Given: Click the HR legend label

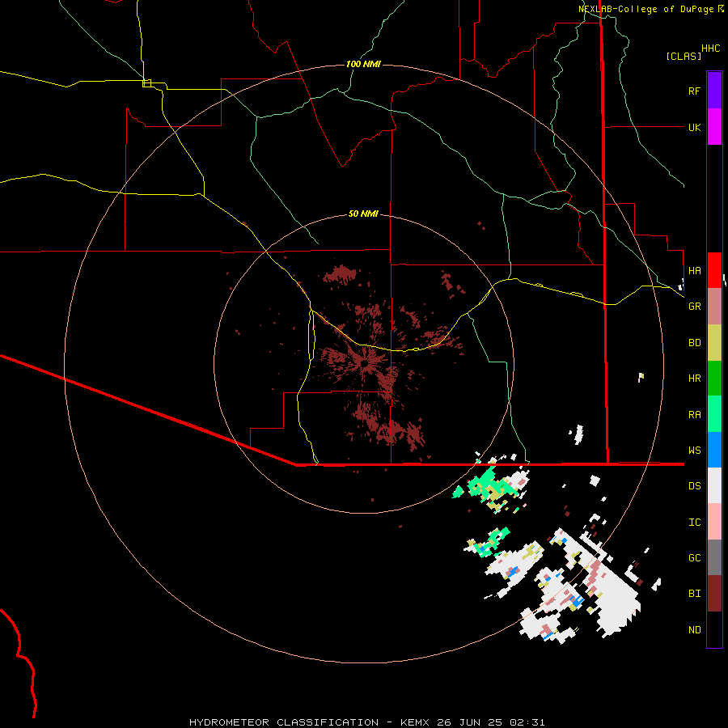Looking at the screenshot, I should [694, 379].
